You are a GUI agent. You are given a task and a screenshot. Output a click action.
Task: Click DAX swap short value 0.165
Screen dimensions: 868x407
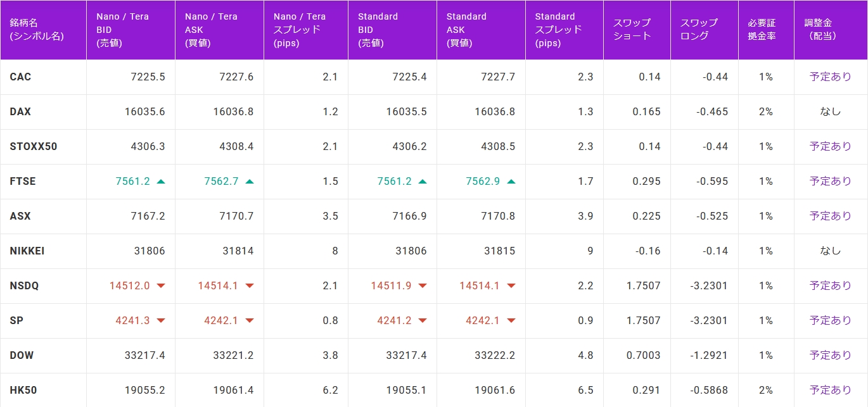point(646,111)
